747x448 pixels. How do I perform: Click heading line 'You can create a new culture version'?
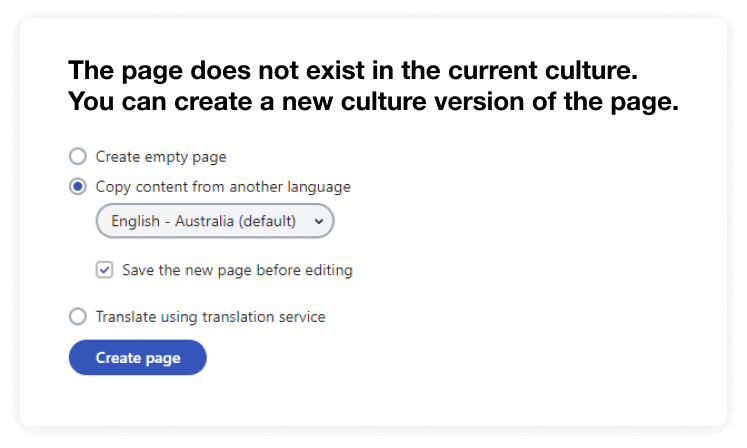pos(373,102)
